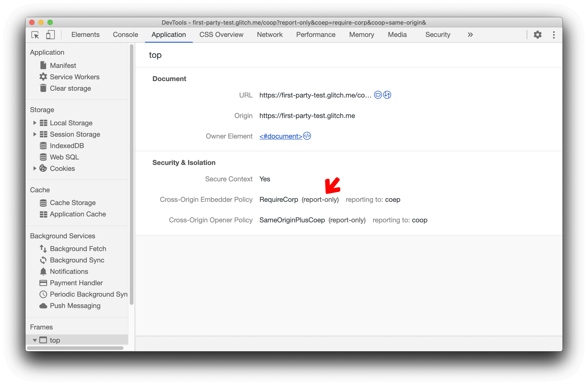
Task: Click the settings gear icon
Action: pos(538,35)
